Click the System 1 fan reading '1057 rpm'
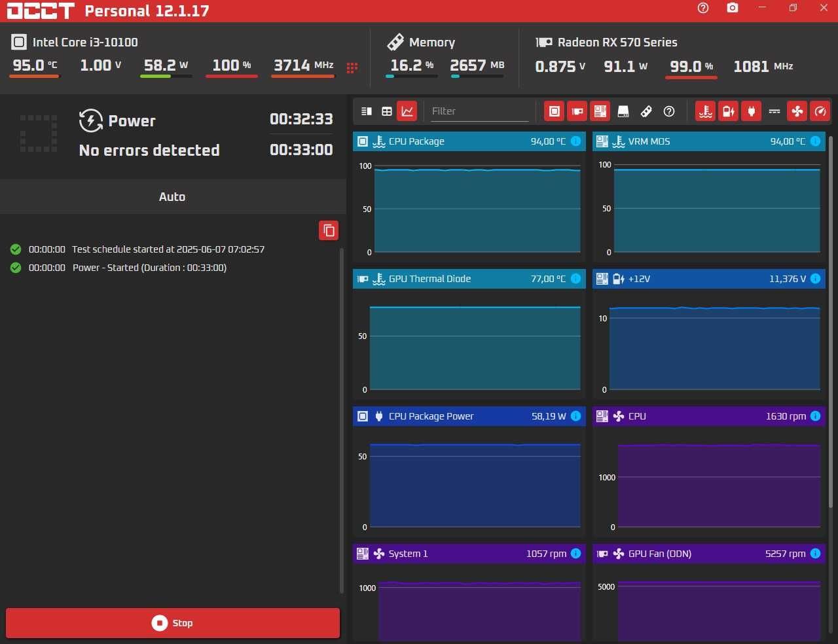 [x=547, y=554]
